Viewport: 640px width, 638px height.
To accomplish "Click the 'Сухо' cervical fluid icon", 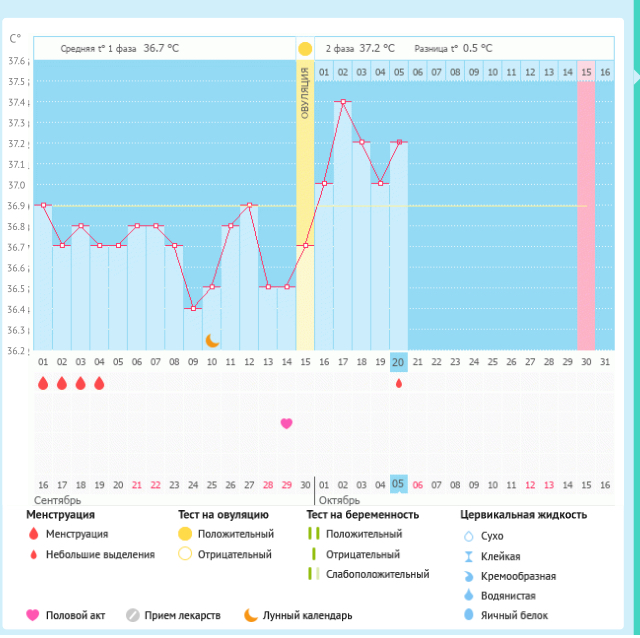I will 469,536.
